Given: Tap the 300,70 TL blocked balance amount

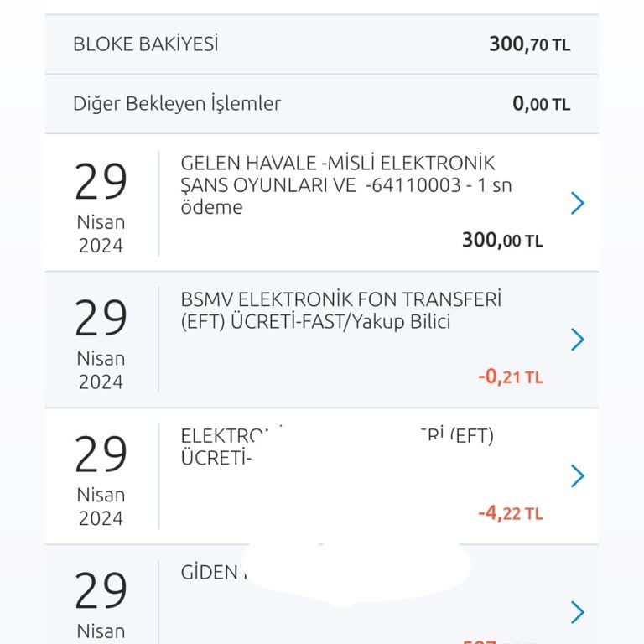Looking at the screenshot, I should (x=529, y=44).
